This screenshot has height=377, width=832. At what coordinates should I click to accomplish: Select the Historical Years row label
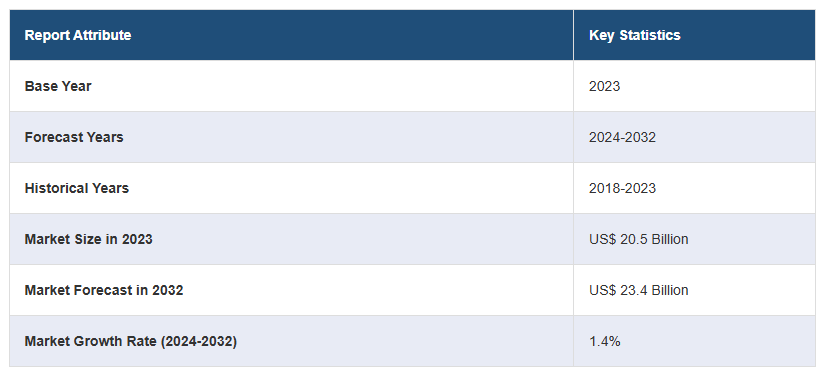(76, 188)
